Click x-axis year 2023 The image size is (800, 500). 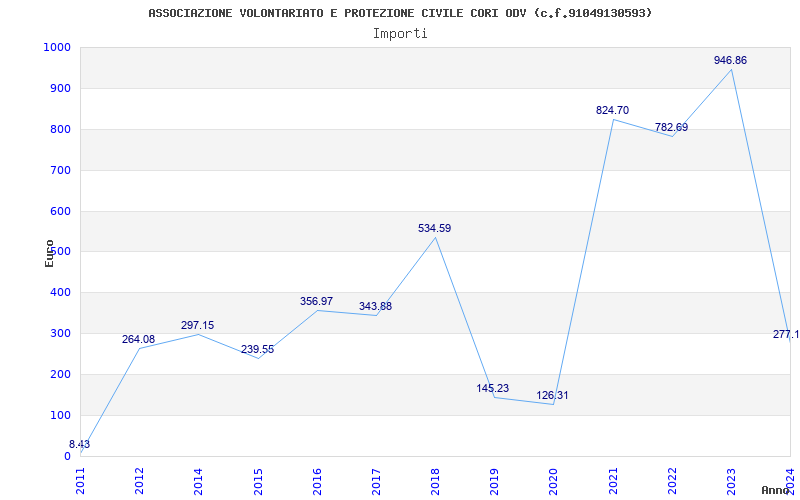click(x=732, y=481)
